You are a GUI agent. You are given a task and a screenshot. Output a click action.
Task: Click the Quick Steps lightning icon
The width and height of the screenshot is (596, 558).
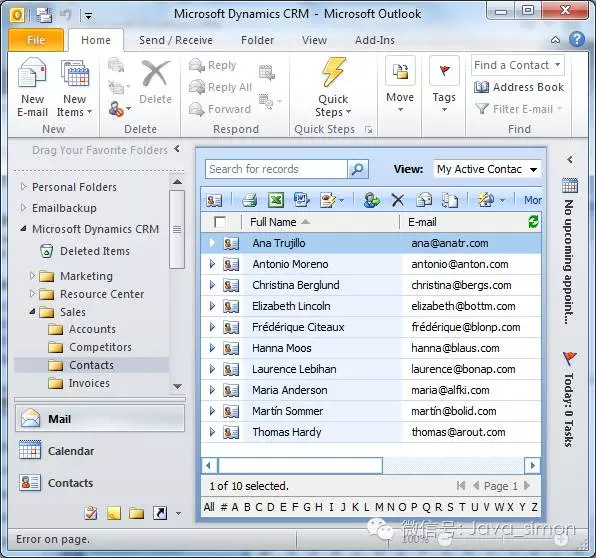click(333, 71)
